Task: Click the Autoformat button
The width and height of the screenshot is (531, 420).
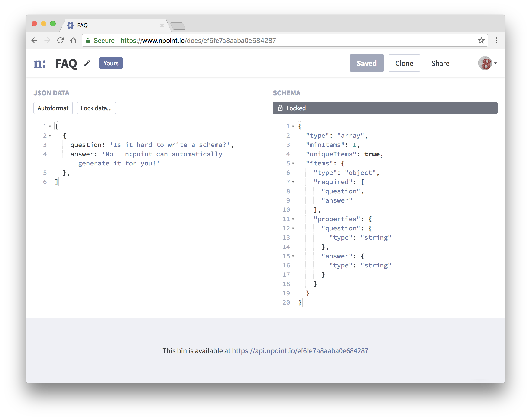Action: coord(53,108)
